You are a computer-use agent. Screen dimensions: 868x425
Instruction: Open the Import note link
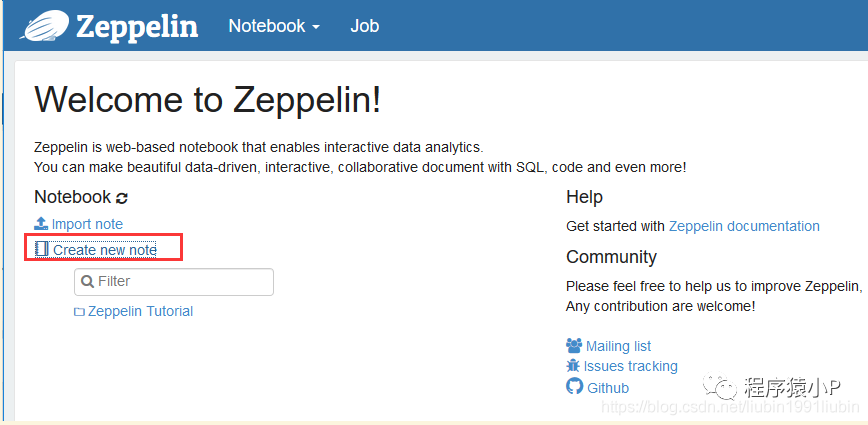click(x=87, y=224)
